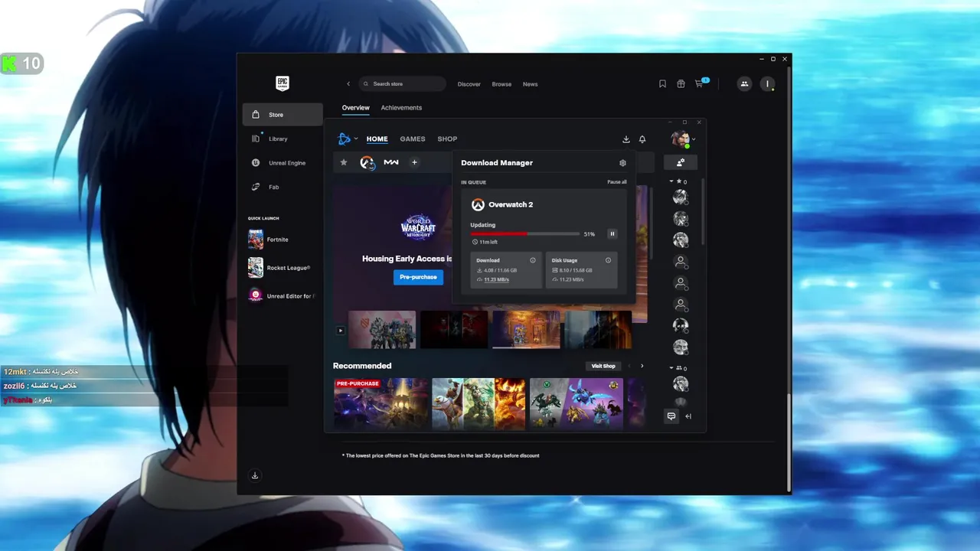Open Download Manager settings gear

click(622, 163)
